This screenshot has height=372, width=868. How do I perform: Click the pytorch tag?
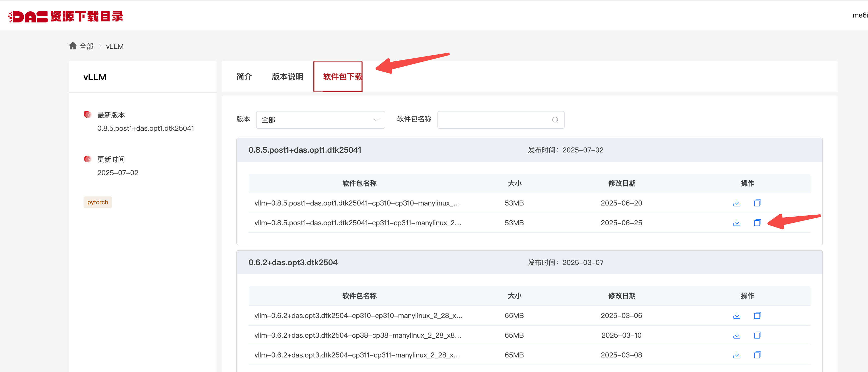point(98,202)
